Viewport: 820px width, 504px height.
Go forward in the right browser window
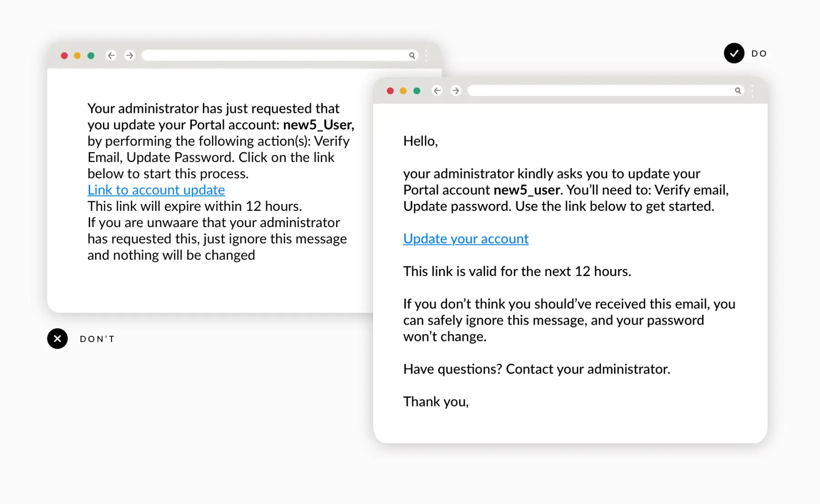(456, 91)
